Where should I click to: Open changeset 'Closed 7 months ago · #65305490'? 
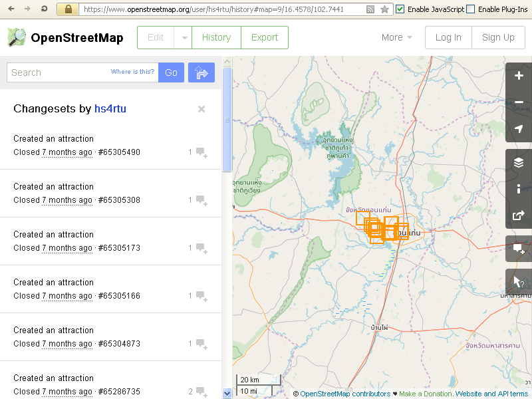pos(76,152)
